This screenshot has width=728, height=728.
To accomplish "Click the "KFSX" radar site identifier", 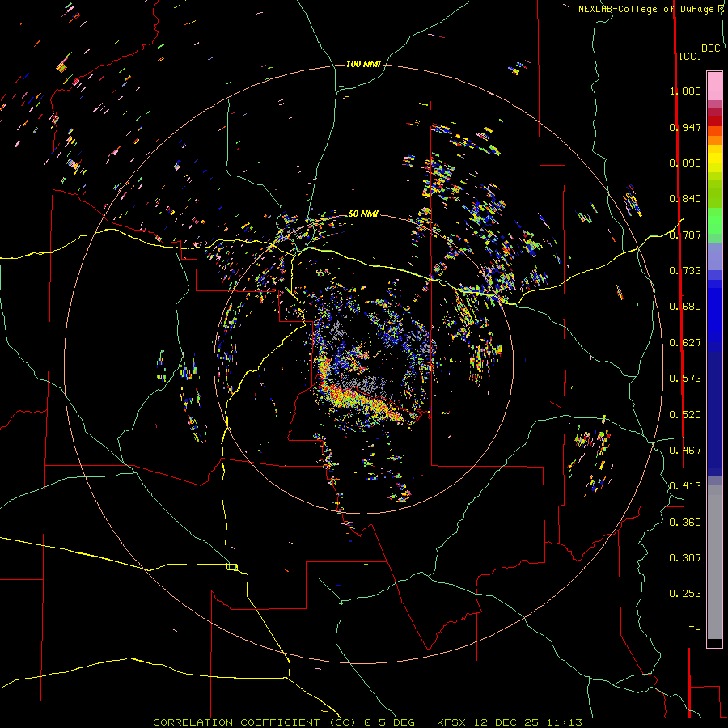I will [x=453, y=722].
